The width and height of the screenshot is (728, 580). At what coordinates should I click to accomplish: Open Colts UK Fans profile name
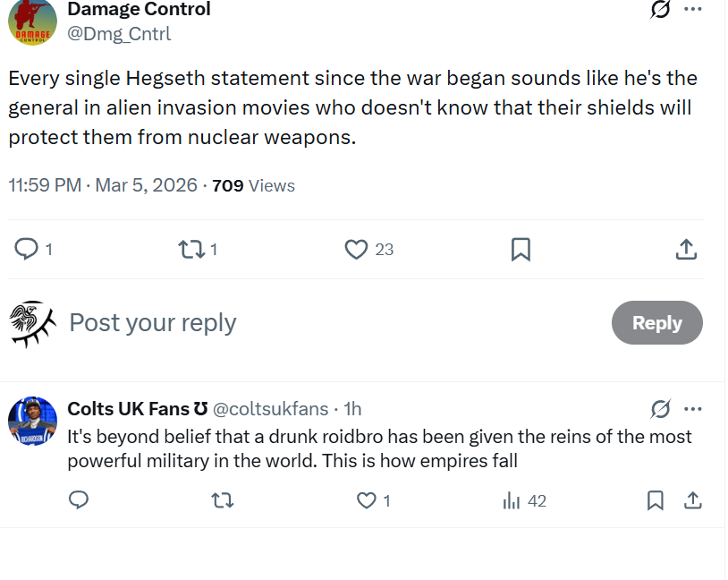pyautogui.click(x=129, y=409)
